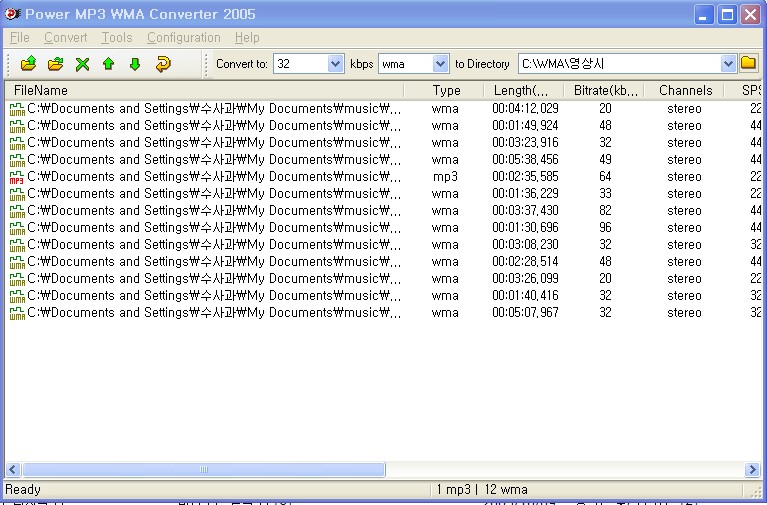Click the horizontal scrollbar thumb

(204, 470)
